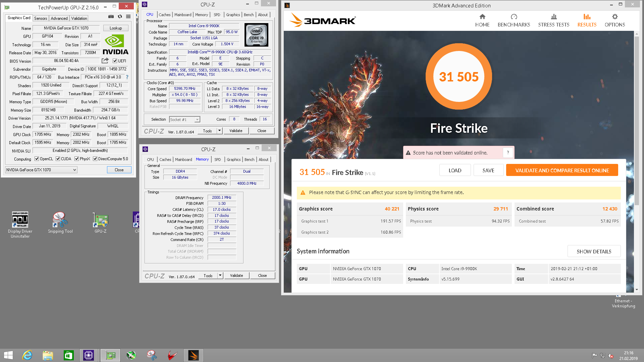This screenshot has height=362, width=644.
Task: Click the GPU-Z Close button
Action: click(119, 170)
